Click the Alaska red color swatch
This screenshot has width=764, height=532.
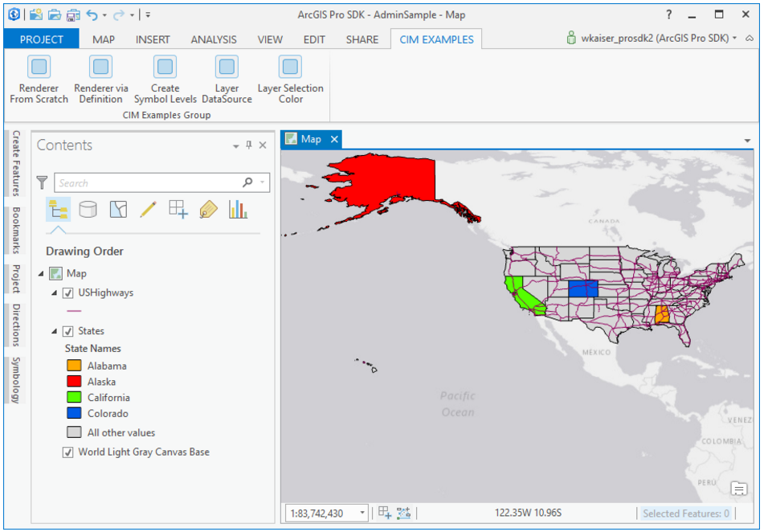[x=74, y=382]
